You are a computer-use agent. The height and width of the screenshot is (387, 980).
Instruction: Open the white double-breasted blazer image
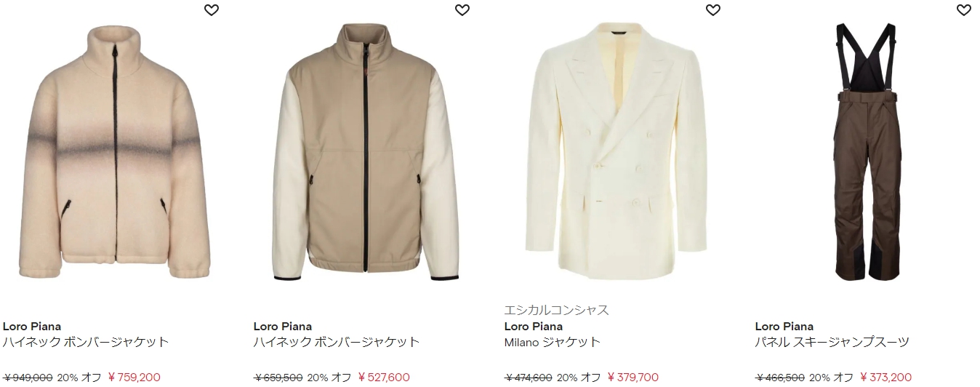pyautogui.click(x=616, y=145)
